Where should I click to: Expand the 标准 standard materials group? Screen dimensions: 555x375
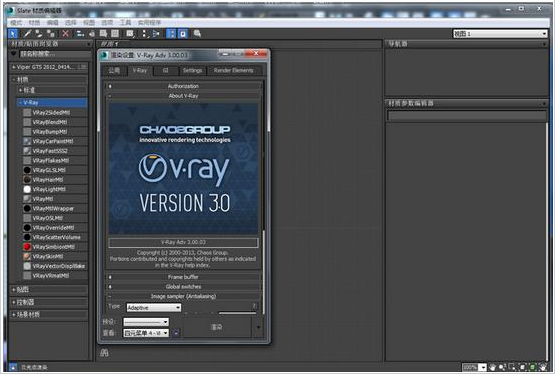52,90
